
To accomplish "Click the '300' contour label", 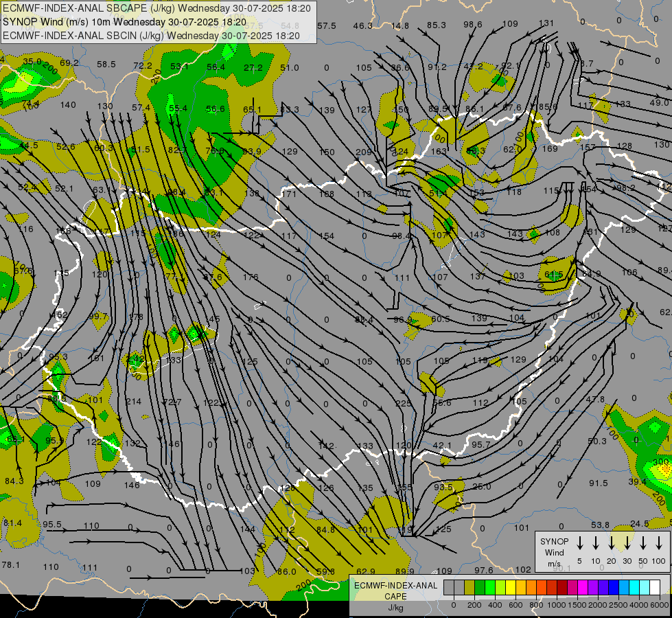I will [x=661, y=462].
